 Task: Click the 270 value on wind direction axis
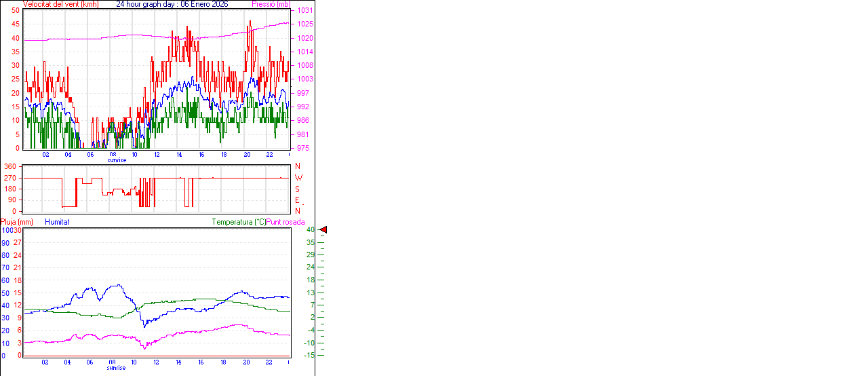(10, 178)
